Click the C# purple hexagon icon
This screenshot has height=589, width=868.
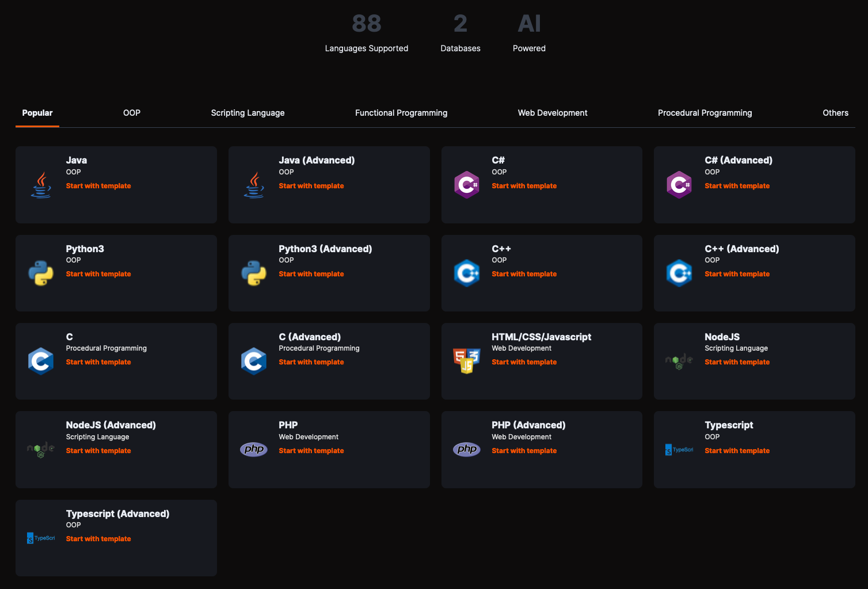[x=466, y=185]
